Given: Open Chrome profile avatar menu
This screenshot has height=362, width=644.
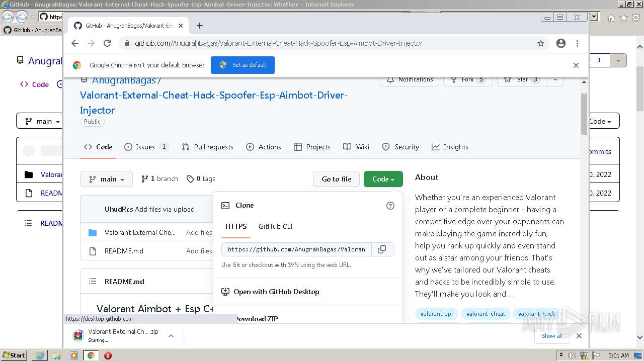Looking at the screenshot, I should coord(561,43).
